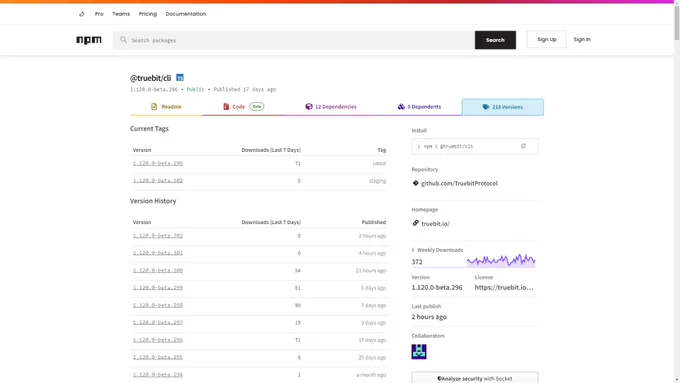Click the TypeScript badge beside @truebit/cli
The width and height of the screenshot is (680, 383).
[180, 78]
